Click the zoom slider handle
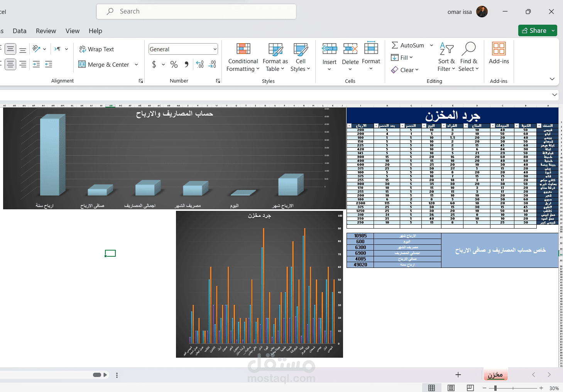563x392 pixels. 495,388
